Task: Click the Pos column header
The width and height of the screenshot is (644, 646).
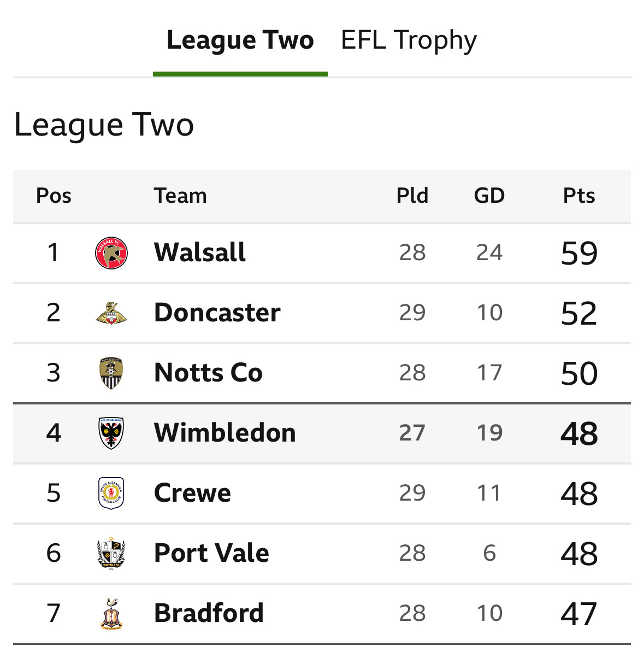Action: (x=53, y=195)
